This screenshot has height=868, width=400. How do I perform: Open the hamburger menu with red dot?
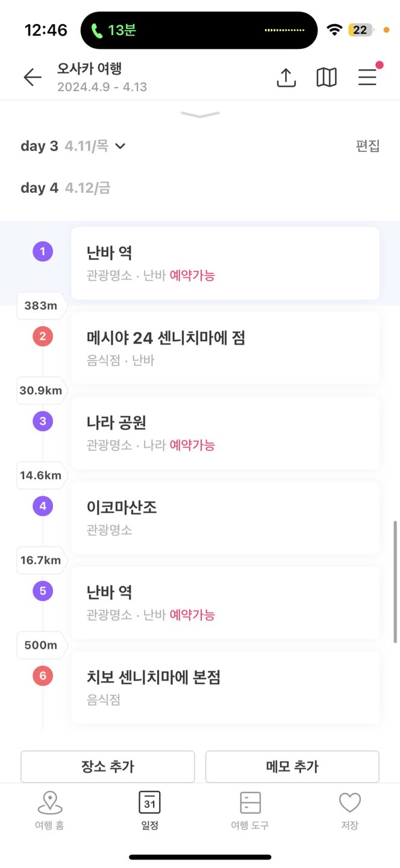(367, 77)
